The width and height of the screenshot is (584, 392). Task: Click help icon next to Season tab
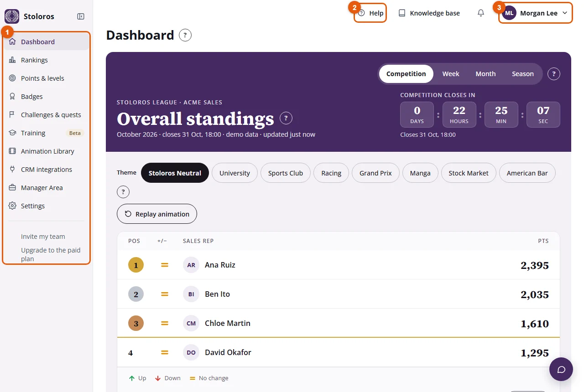554,74
